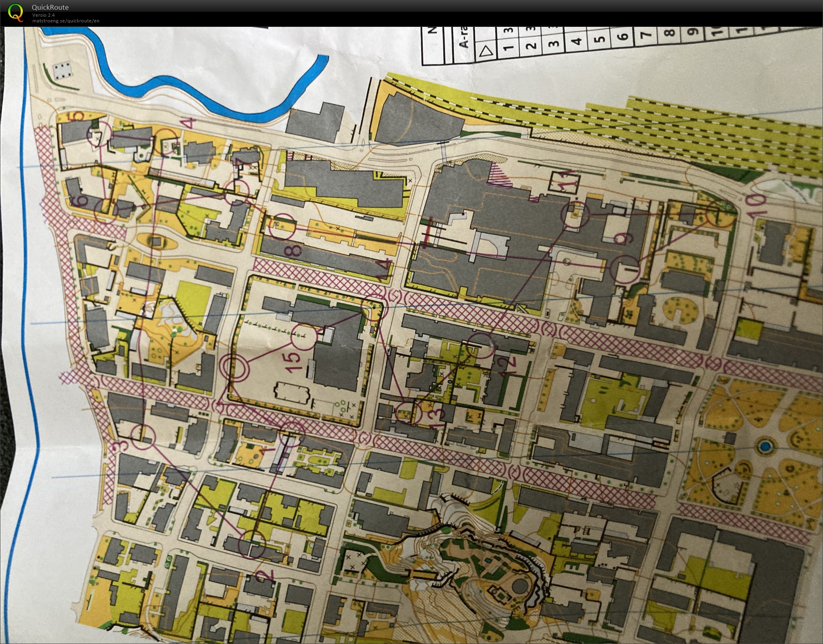Open the matstroeng.se/quickroute/en link
This screenshot has height=644, width=823.
point(66,21)
